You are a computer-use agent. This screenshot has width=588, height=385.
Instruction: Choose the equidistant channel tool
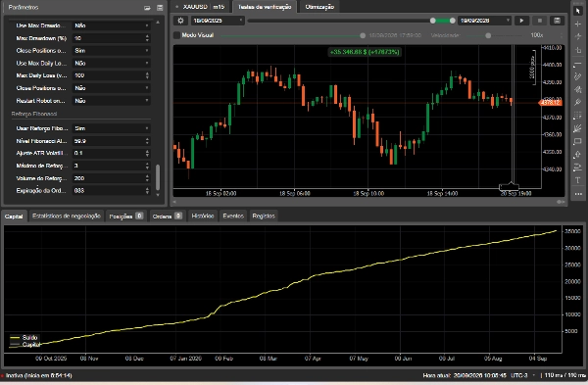[x=578, y=102]
